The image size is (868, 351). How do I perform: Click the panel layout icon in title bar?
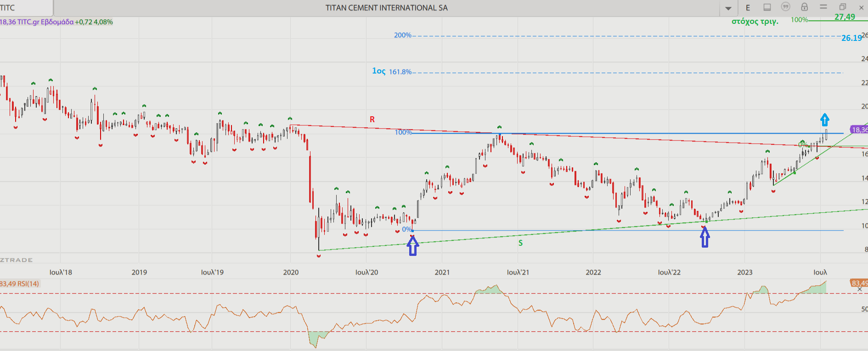[767, 7]
